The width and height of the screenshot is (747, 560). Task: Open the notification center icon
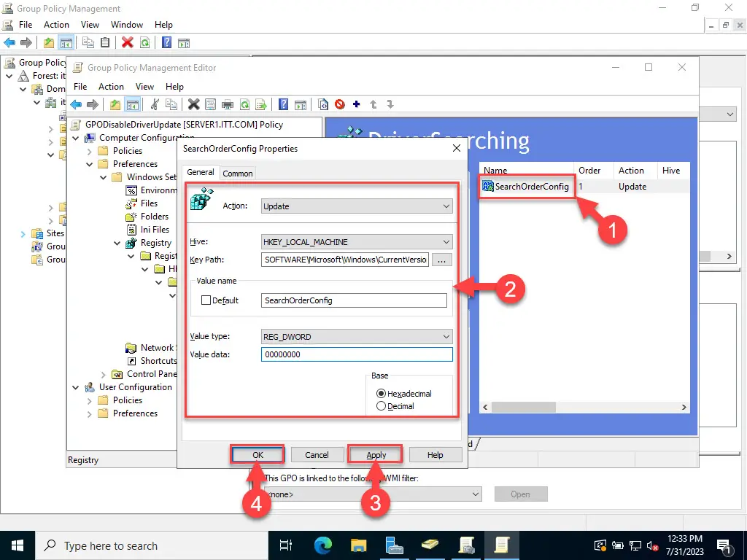click(724, 545)
